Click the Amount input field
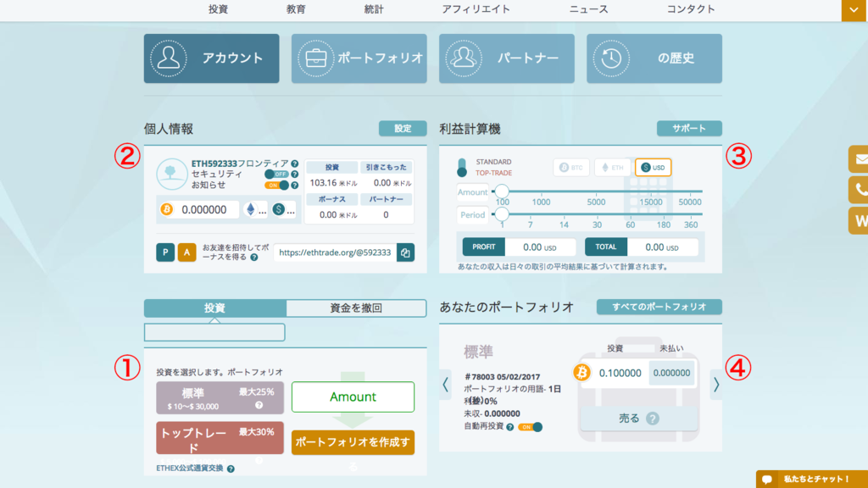The height and width of the screenshot is (488, 868). tap(353, 396)
